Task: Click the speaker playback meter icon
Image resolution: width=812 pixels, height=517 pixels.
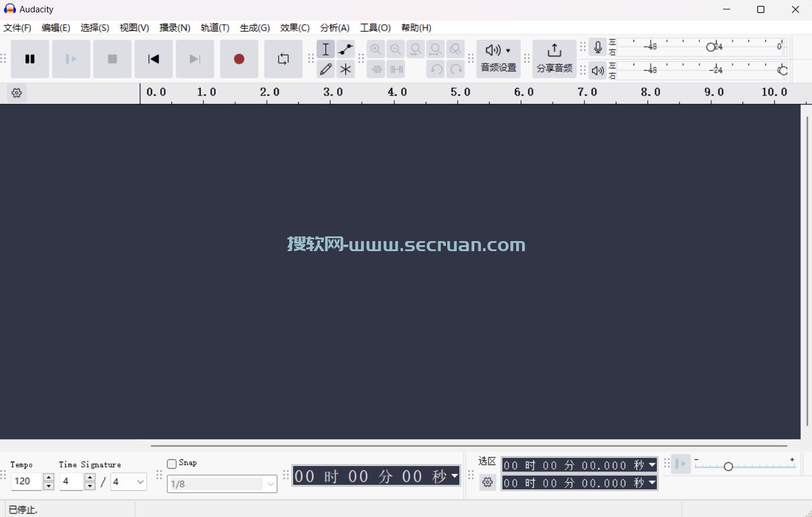Action: [598, 71]
